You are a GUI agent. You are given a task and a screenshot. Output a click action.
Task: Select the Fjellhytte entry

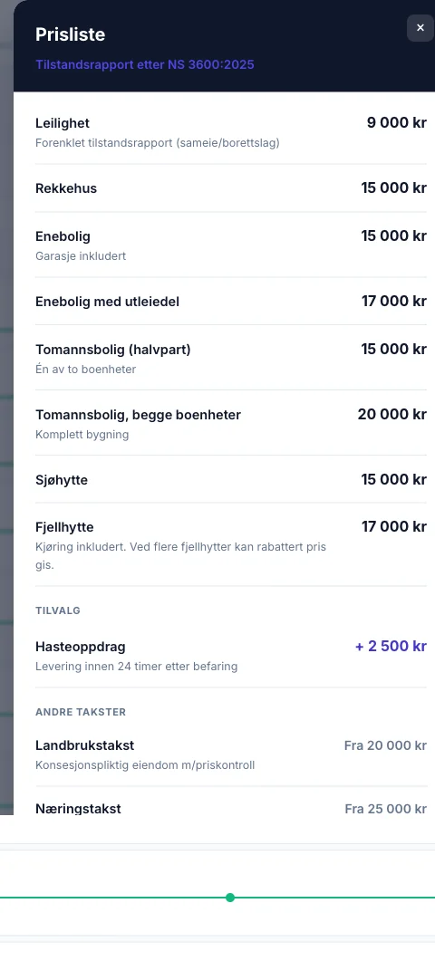coord(230,545)
